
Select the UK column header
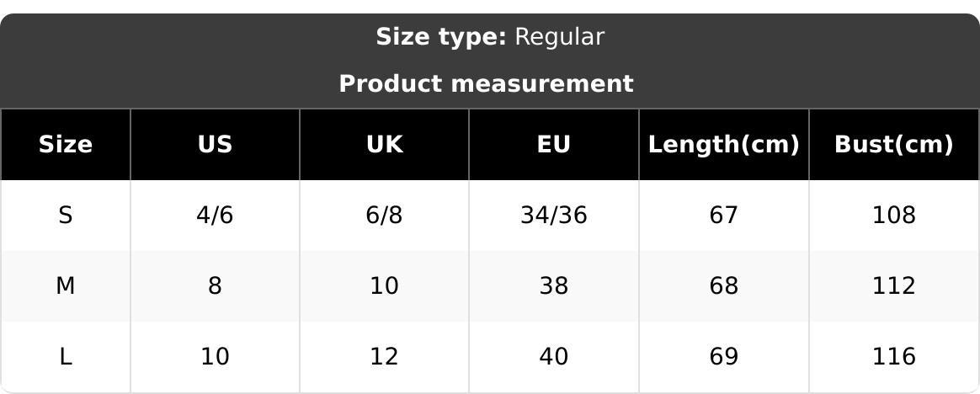click(x=384, y=145)
